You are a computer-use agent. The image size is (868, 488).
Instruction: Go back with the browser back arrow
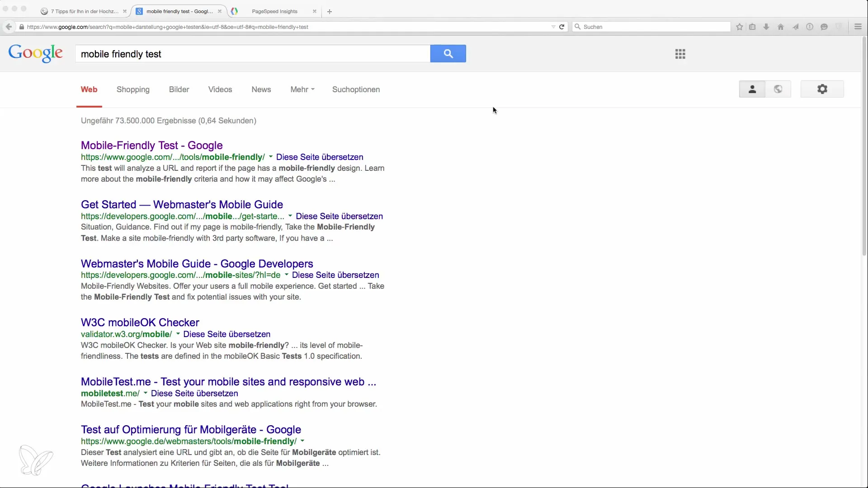[x=9, y=27]
